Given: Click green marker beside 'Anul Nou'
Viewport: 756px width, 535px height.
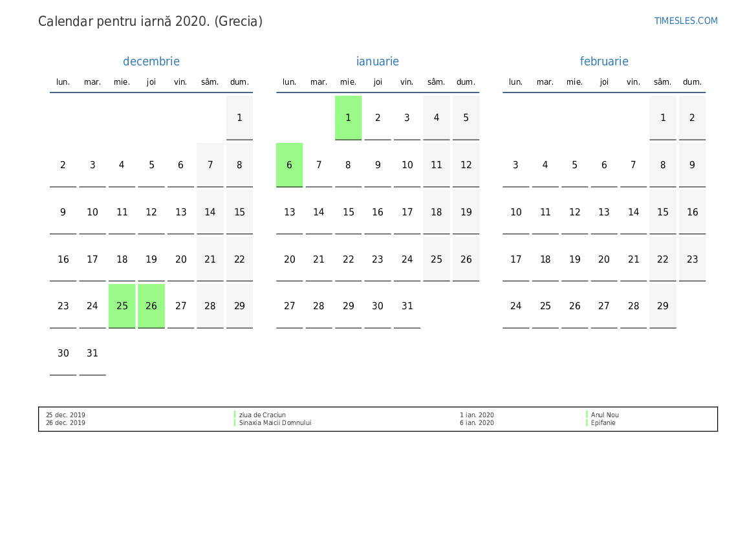Looking at the screenshot, I should pos(587,415).
